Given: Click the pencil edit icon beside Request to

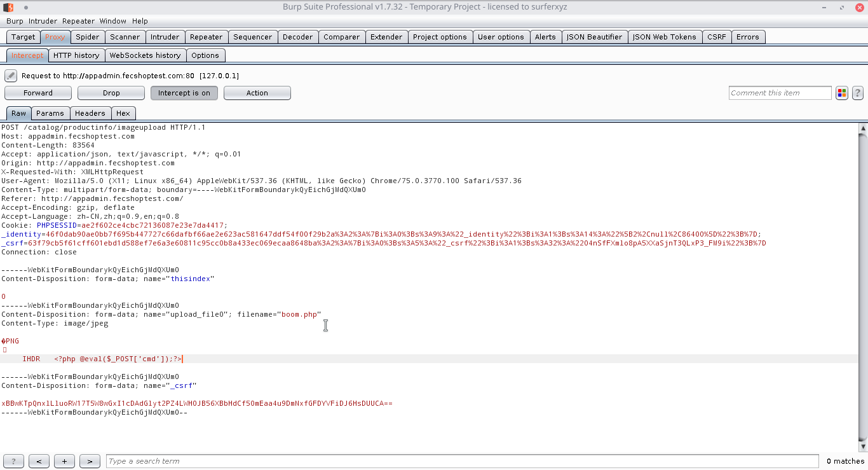Looking at the screenshot, I should [x=11, y=76].
